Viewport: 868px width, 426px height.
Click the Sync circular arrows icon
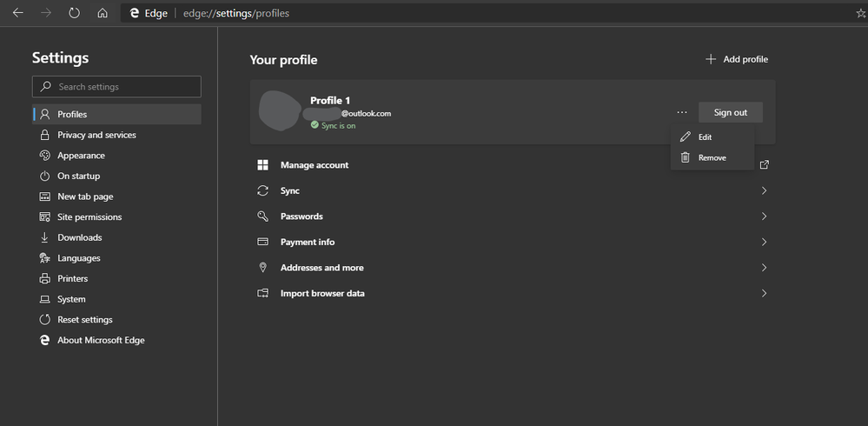[x=263, y=190]
